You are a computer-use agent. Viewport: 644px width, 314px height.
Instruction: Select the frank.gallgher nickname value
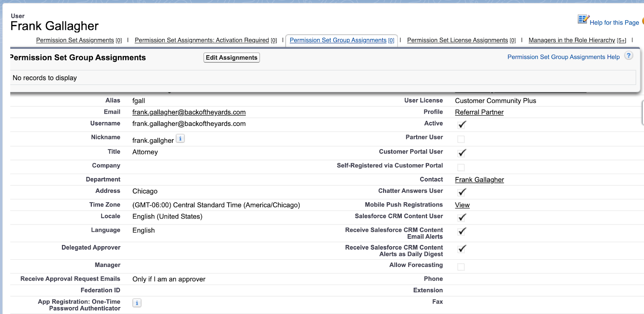[153, 140]
